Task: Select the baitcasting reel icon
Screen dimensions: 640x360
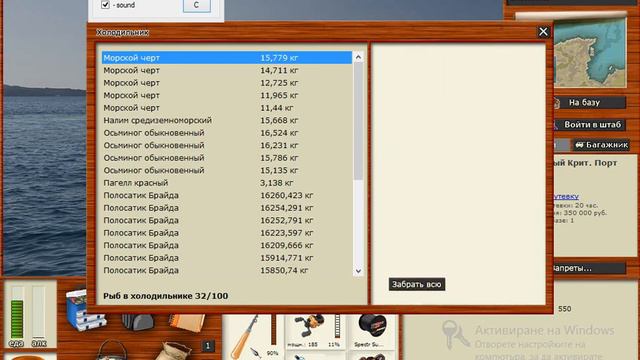Action: coord(309,327)
